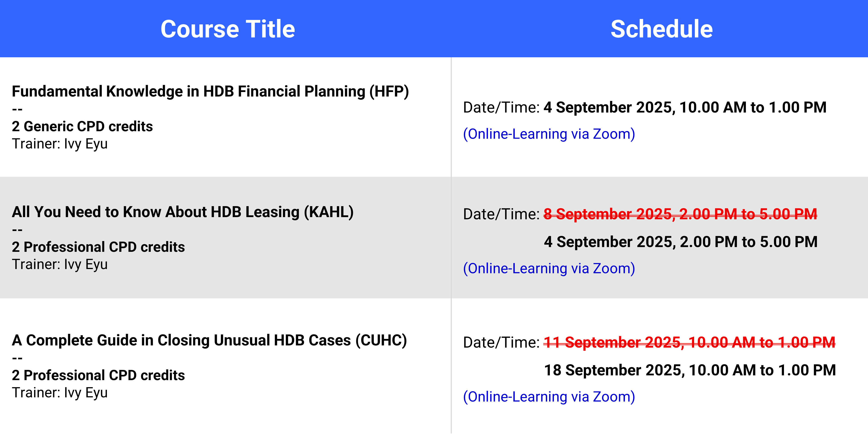868x434 pixels.
Task: Click Trainer: Ivy Eyu in the CUHC row
Action: click(x=60, y=393)
